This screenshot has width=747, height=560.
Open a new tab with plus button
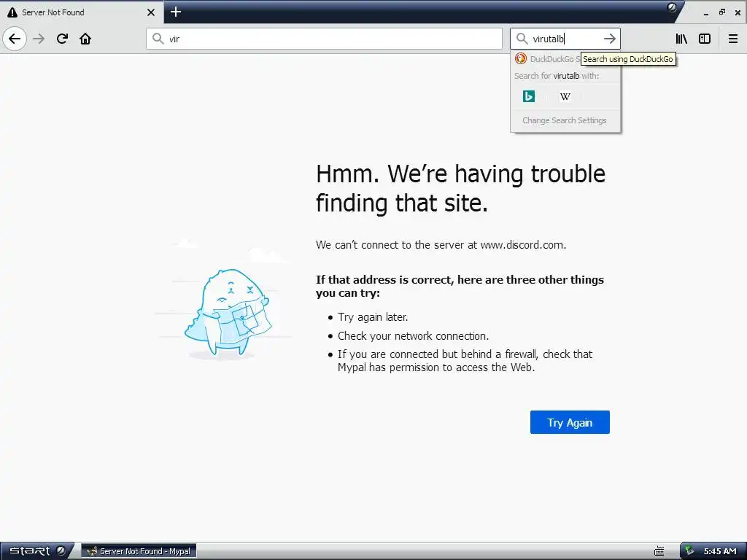(176, 12)
